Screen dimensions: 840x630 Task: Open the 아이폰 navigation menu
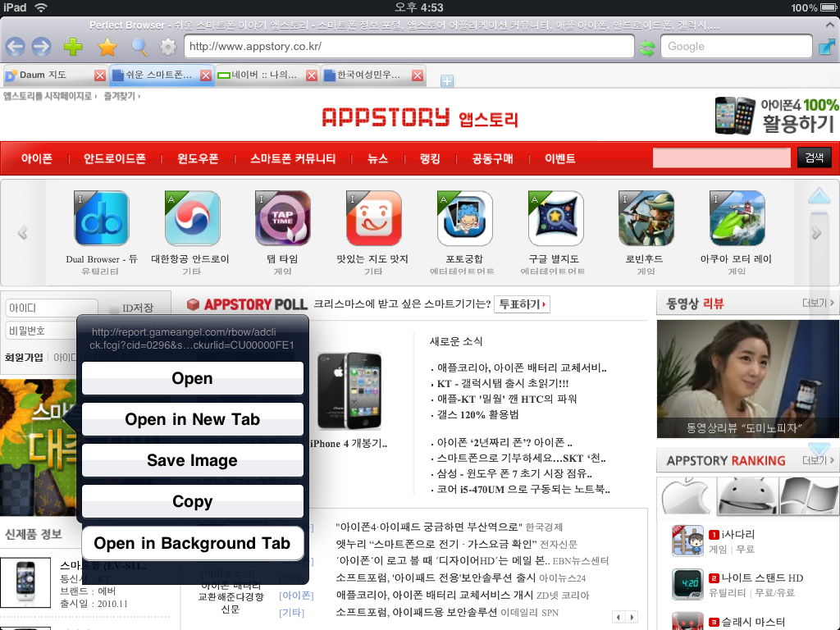(36, 158)
